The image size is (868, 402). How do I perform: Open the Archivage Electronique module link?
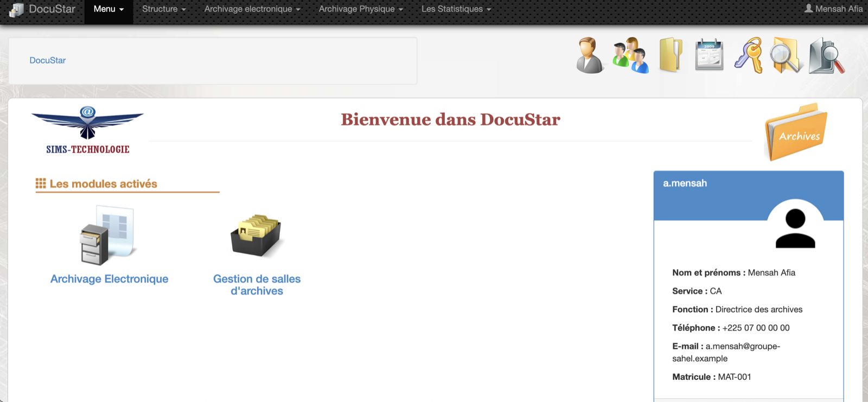[x=110, y=279]
